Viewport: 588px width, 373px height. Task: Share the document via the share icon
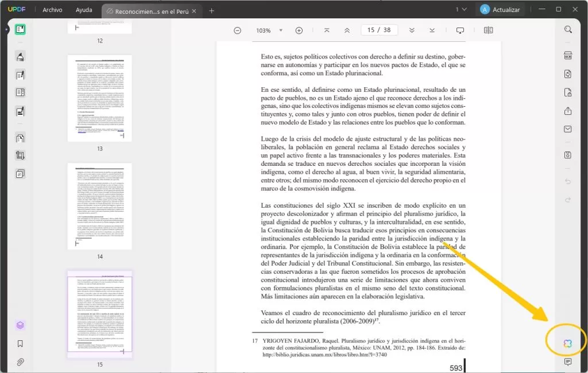click(x=568, y=111)
